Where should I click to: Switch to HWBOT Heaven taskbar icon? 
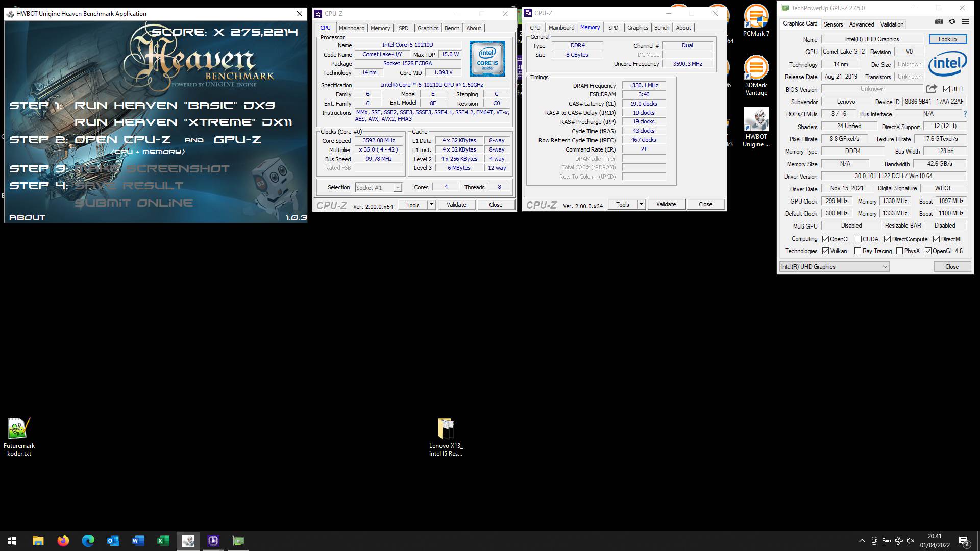tap(188, 541)
